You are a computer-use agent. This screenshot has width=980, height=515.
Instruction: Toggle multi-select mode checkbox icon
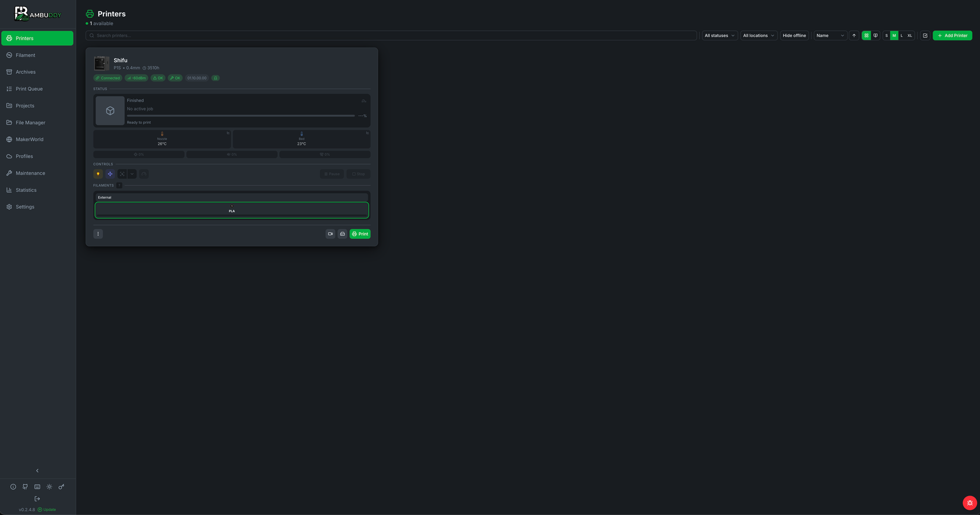pos(925,36)
